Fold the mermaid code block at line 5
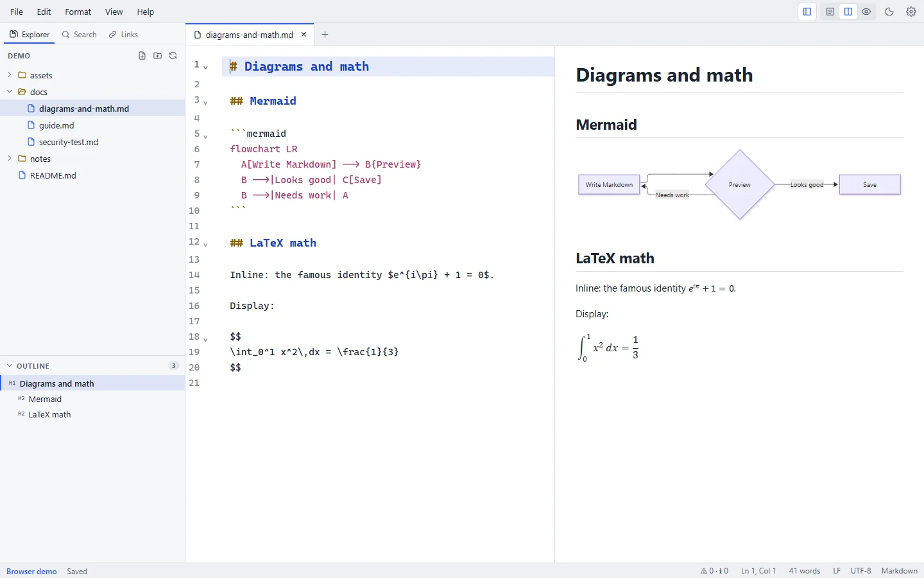924x578 pixels. point(205,136)
